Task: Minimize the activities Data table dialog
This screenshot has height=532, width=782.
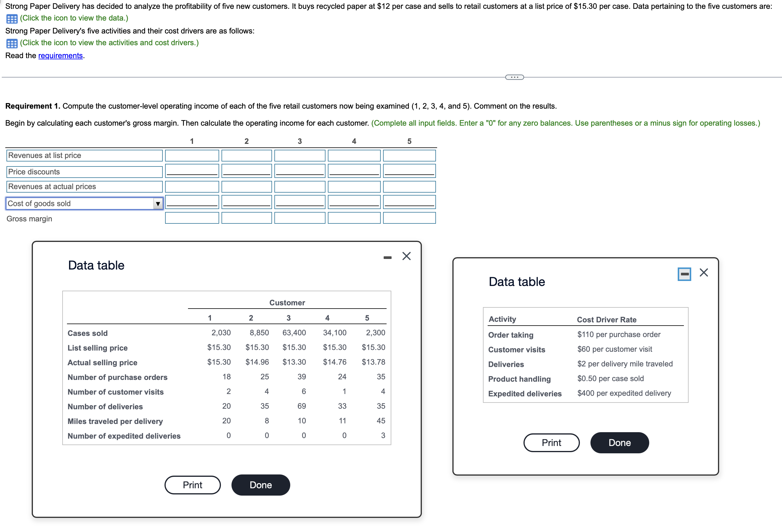Action: pyautogui.click(x=684, y=273)
